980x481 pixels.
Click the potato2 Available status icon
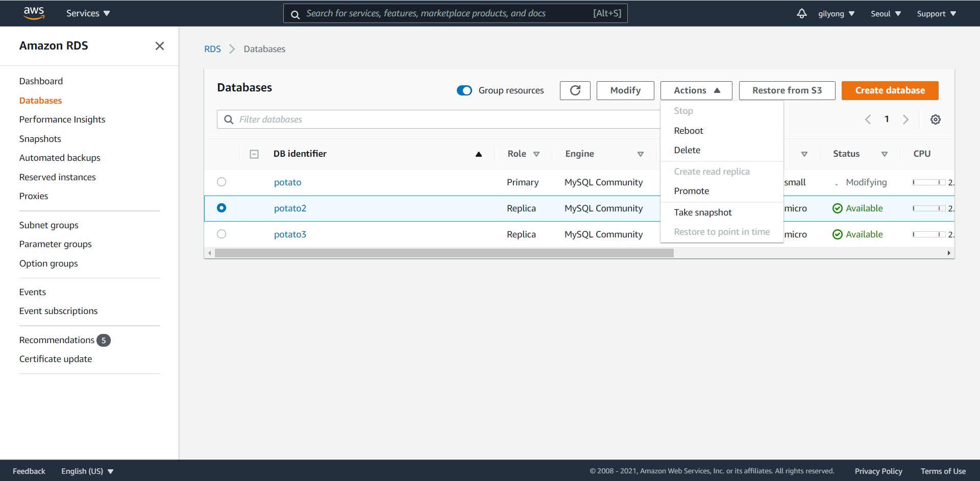click(837, 208)
